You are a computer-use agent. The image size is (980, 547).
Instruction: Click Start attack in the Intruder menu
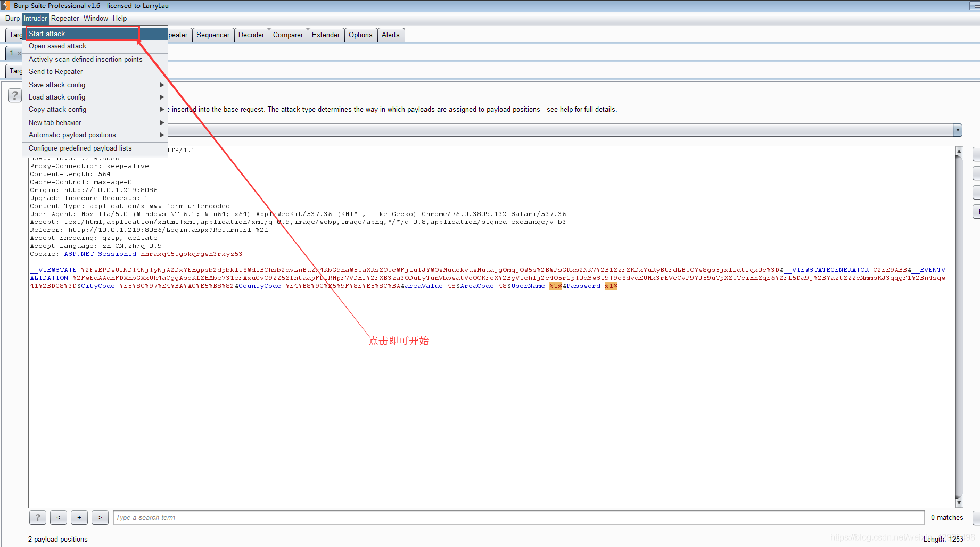(95, 34)
